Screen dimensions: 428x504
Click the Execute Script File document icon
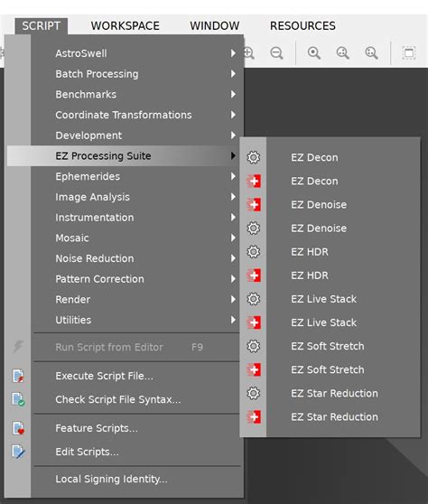[x=18, y=376]
